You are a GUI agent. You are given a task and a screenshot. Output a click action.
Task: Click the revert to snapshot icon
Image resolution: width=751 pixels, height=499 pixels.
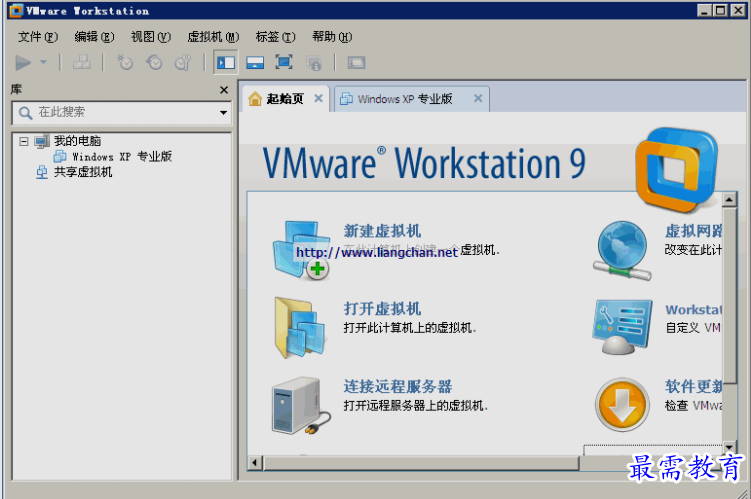(154, 62)
